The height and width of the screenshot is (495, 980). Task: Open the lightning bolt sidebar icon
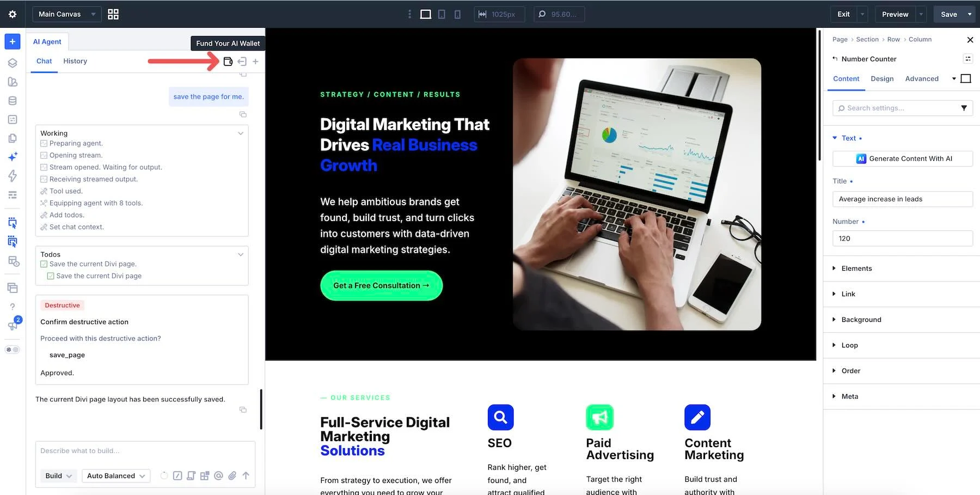point(13,176)
